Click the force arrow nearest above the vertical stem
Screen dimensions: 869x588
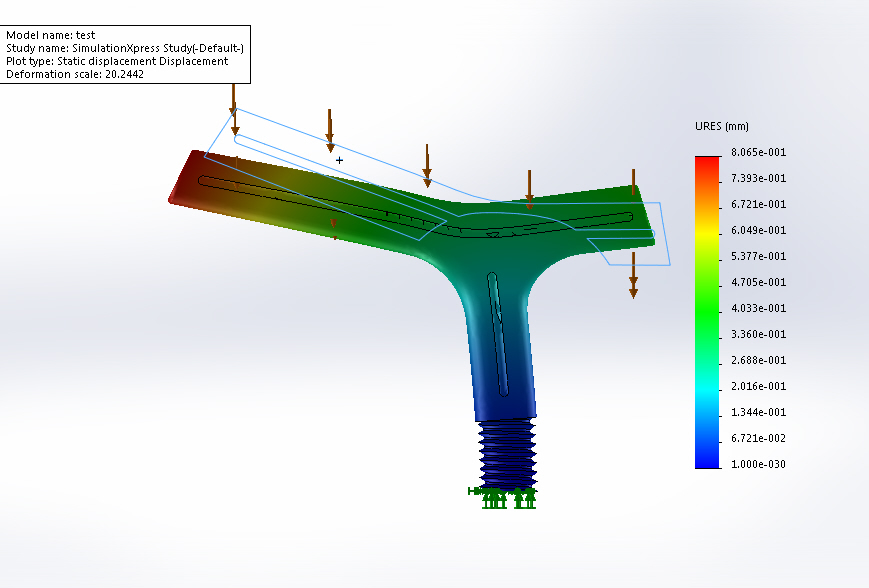(529, 190)
